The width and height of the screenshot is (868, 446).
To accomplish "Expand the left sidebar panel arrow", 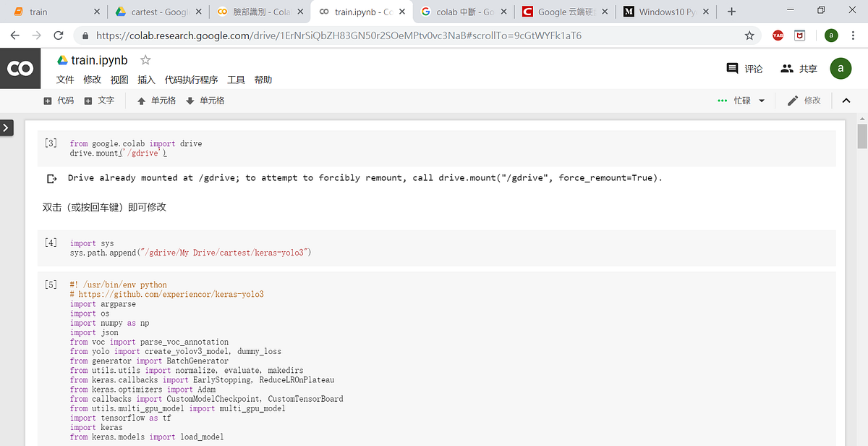I will pos(7,127).
